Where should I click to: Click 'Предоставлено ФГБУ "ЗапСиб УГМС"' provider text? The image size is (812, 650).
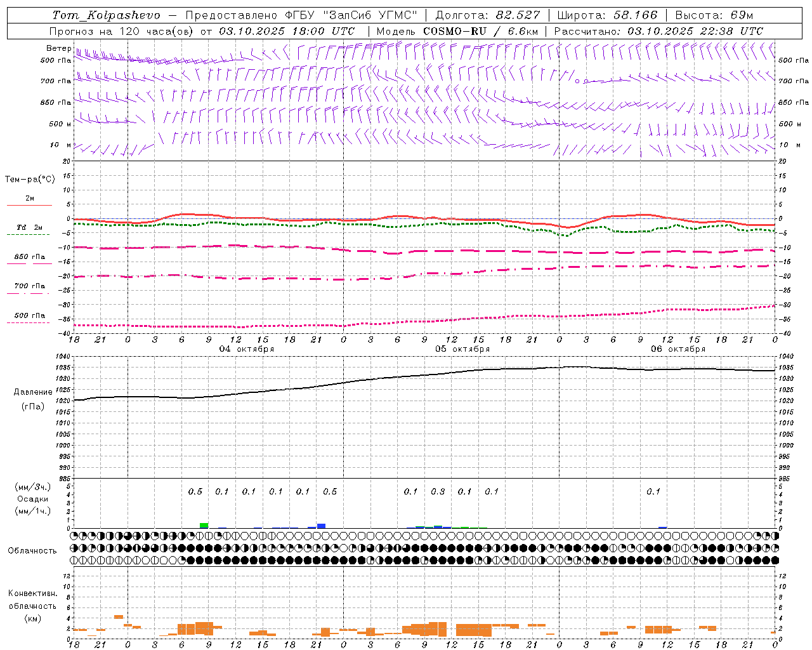click(302, 15)
